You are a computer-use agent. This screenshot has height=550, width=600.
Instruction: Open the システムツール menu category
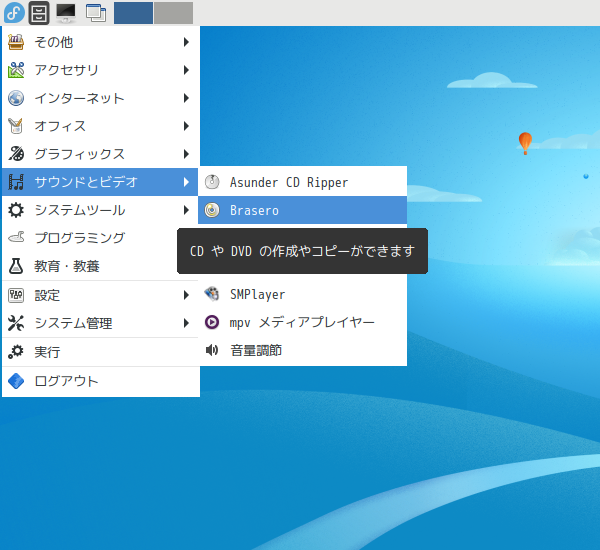[101, 210]
